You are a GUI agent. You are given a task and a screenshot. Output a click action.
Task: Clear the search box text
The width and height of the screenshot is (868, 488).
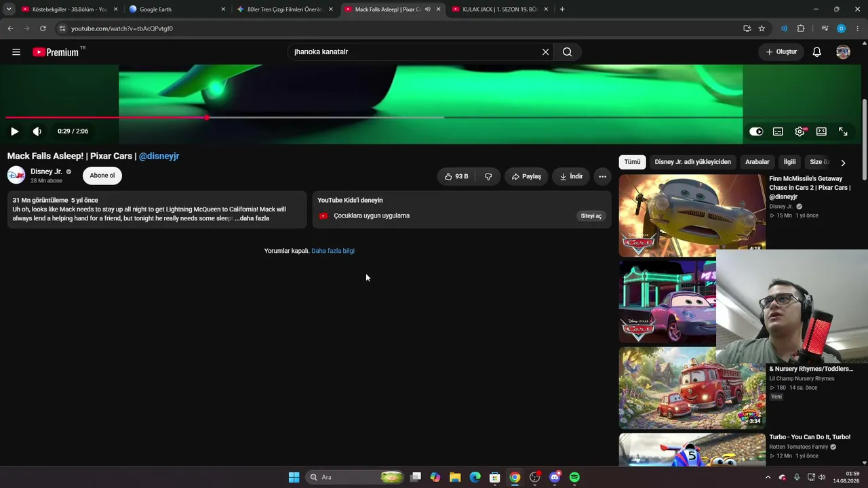pyautogui.click(x=545, y=52)
